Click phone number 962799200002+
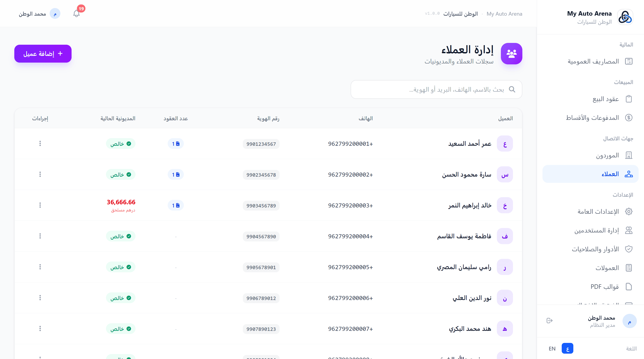644x359 pixels. [x=350, y=175]
